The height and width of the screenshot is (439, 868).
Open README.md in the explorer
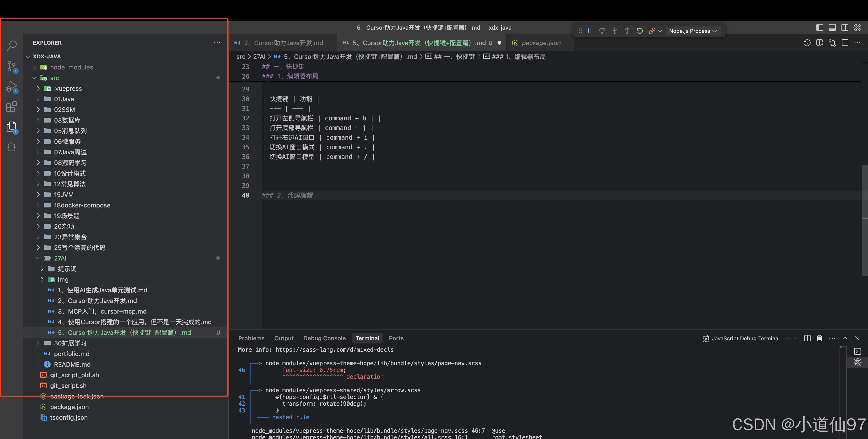[72, 364]
